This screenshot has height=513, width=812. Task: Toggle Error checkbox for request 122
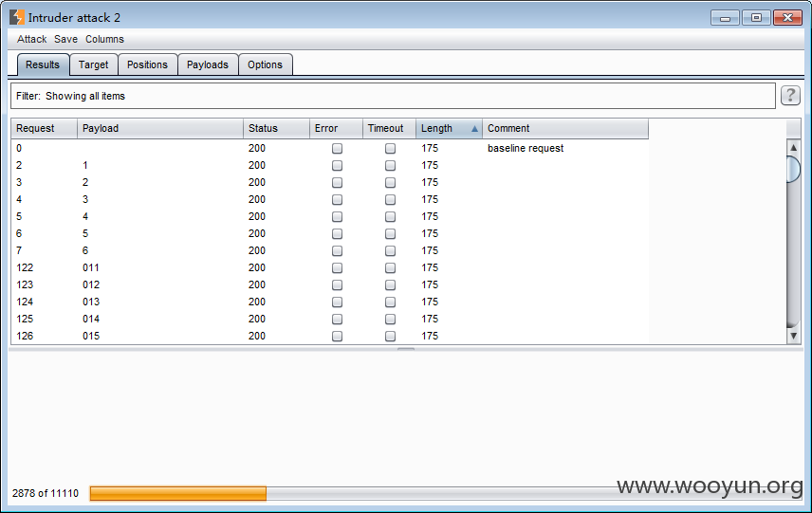(337, 268)
